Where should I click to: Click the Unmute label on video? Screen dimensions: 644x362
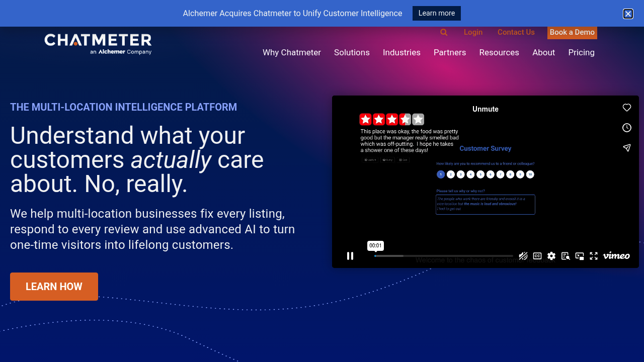[486, 109]
